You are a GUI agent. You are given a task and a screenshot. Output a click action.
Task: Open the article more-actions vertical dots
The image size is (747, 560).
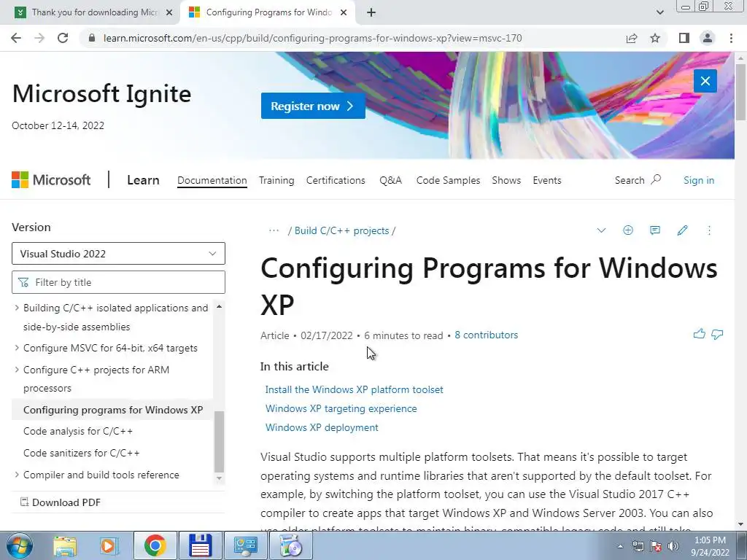click(x=709, y=230)
